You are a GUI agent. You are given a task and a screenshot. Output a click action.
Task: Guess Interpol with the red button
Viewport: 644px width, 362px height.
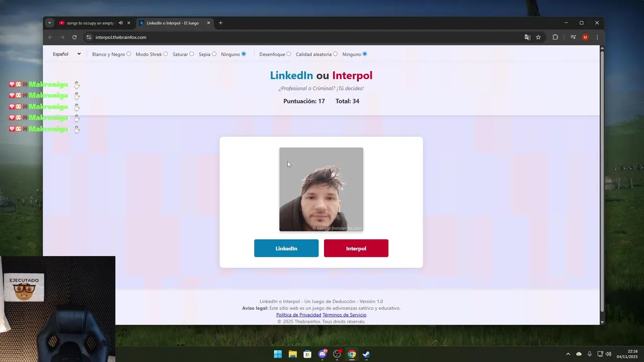point(356,248)
